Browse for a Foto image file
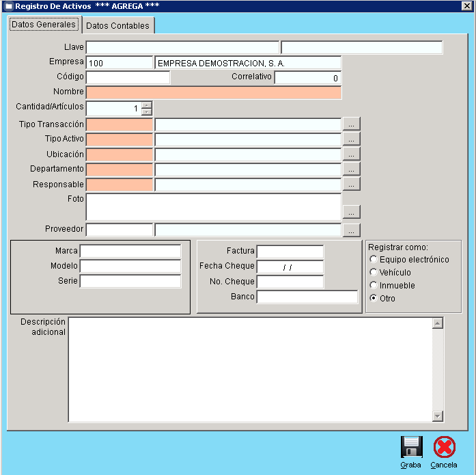This screenshot has width=476, height=475. point(351,212)
